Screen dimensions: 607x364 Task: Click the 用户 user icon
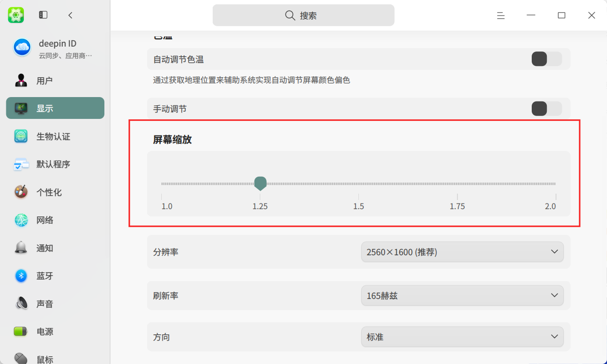(21, 81)
